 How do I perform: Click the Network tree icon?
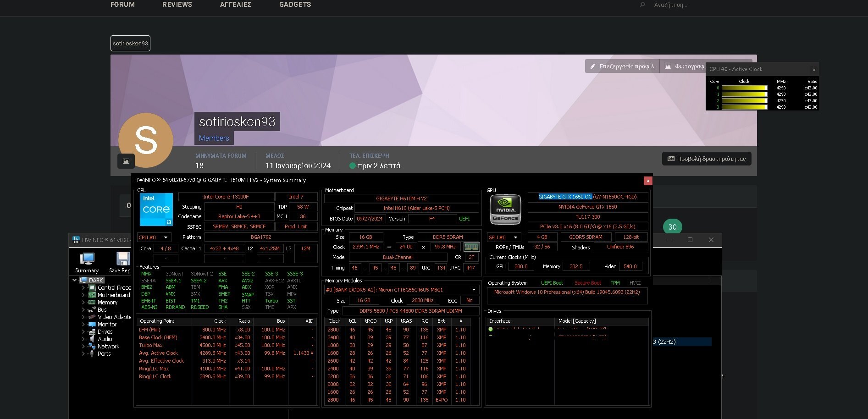coord(92,346)
